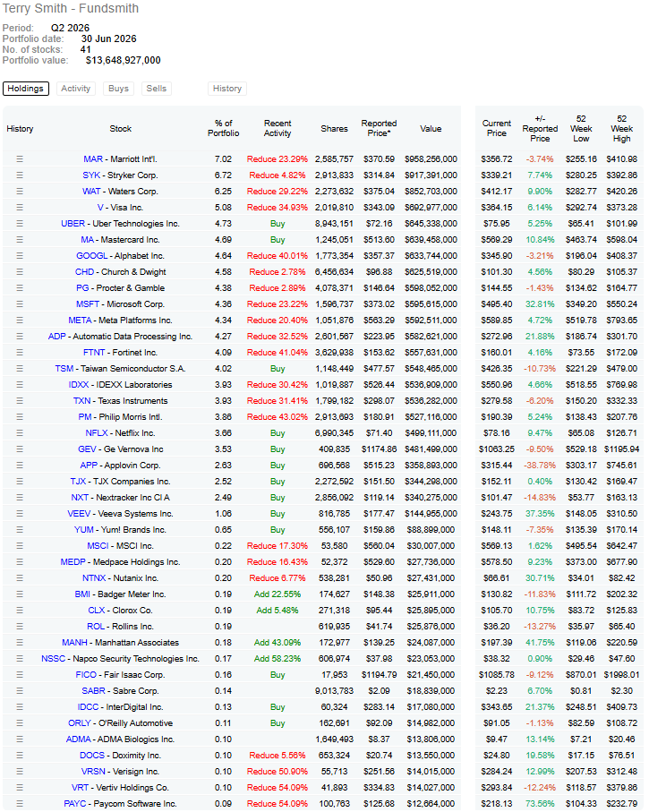Open the NTNX ticker link
Viewport: 649px width, 812px height.
[x=94, y=577]
